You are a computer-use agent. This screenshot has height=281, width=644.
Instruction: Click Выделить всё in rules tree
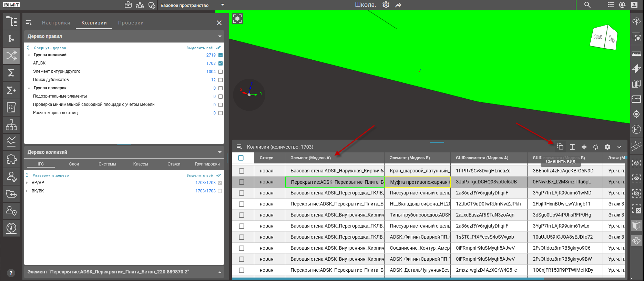pyautogui.click(x=200, y=48)
